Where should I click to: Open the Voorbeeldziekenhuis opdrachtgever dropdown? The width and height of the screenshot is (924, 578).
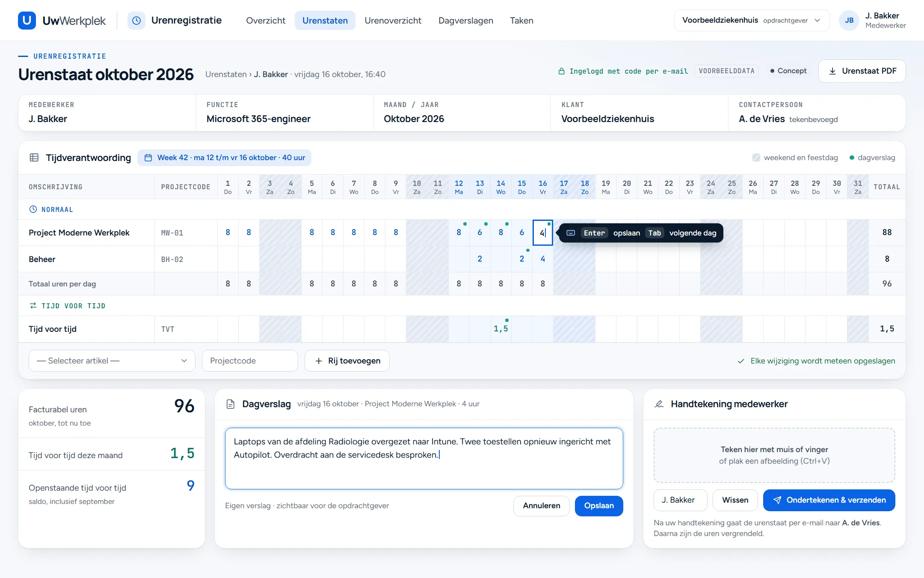coord(752,21)
